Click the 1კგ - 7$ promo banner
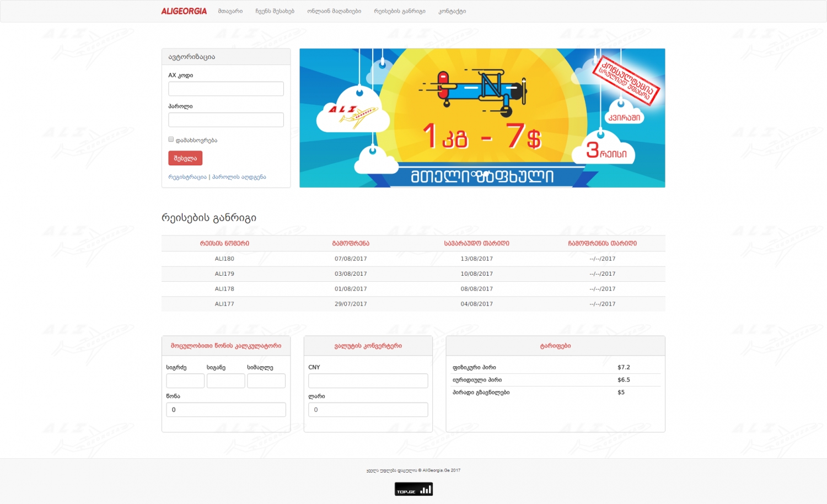This screenshot has width=827, height=504. (482, 118)
